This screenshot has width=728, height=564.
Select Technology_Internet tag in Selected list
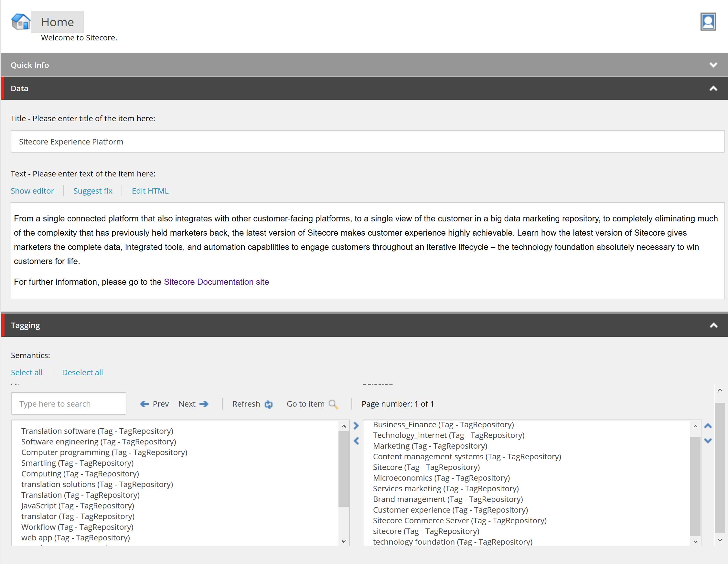click(x=449, y=435)
